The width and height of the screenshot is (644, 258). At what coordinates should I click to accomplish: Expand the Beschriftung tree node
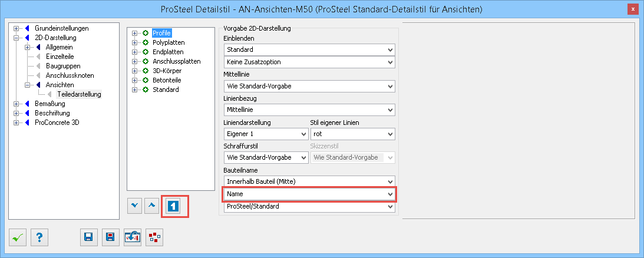click(x=16, y=113)
